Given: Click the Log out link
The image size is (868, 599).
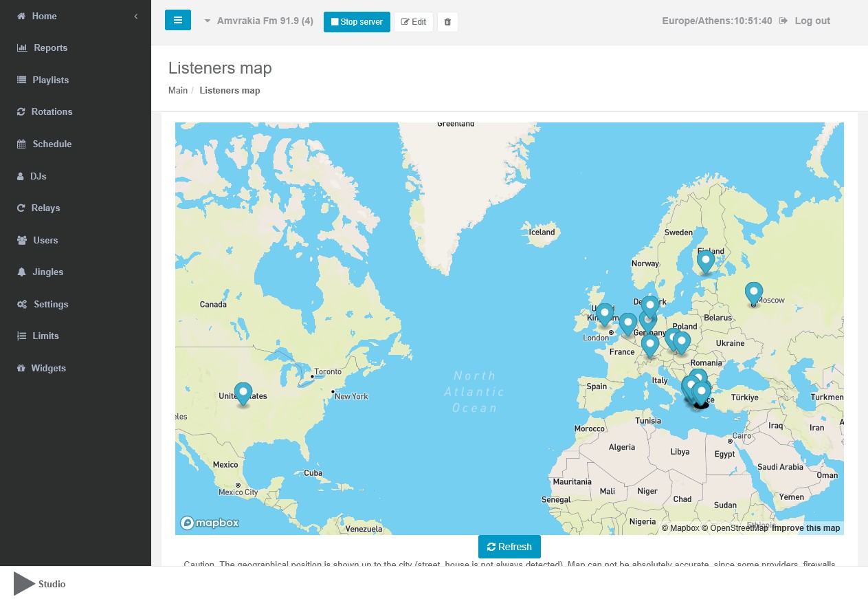Looking at the screenshot, I should (812, 21).
